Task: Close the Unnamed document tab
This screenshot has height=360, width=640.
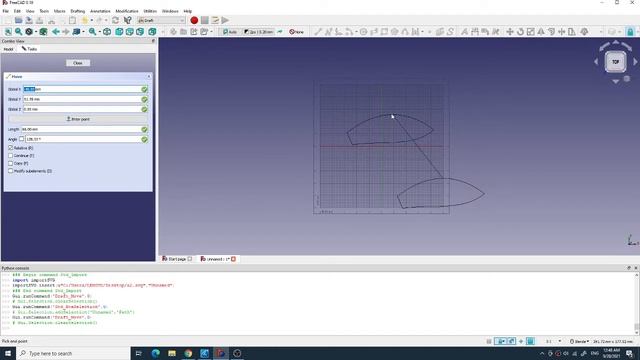Action: (x=233, y=259)
